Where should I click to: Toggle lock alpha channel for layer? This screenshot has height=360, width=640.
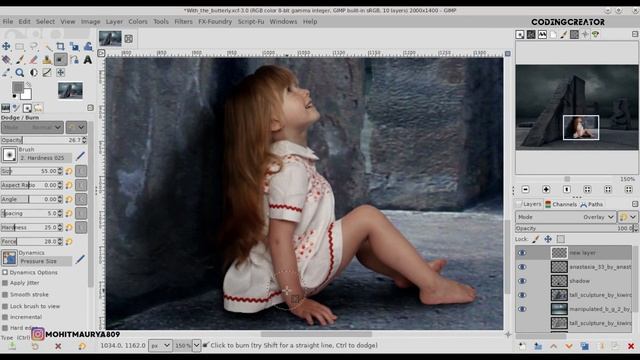coord(561,239)
